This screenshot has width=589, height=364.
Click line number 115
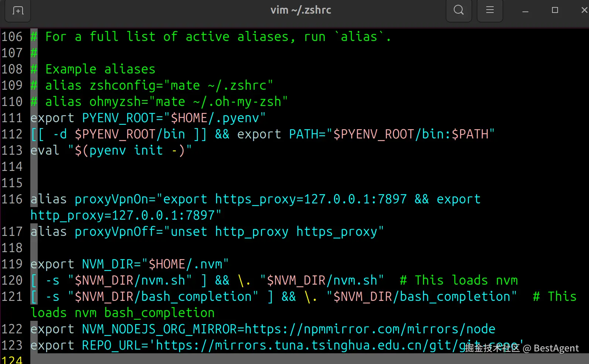tap(12, 183)
